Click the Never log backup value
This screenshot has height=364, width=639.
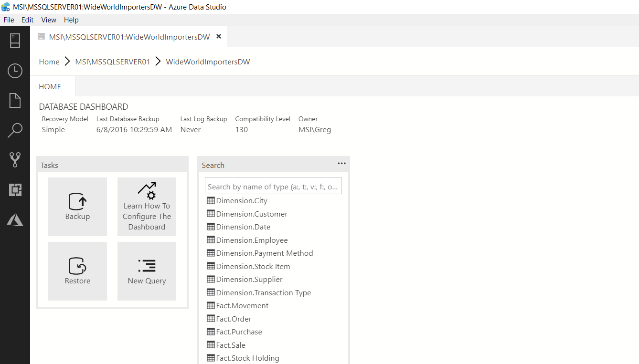[x=191, y=130]
